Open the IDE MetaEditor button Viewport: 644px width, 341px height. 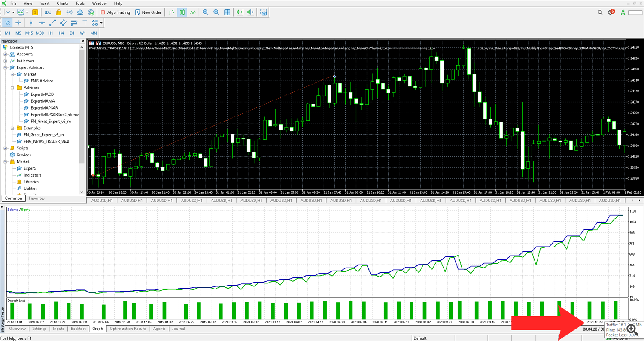pos(48,12)
